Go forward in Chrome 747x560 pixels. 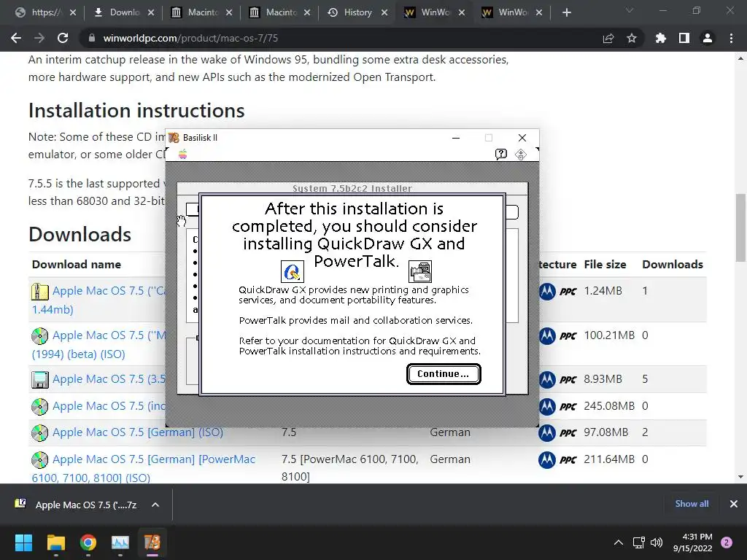(39, 38)
